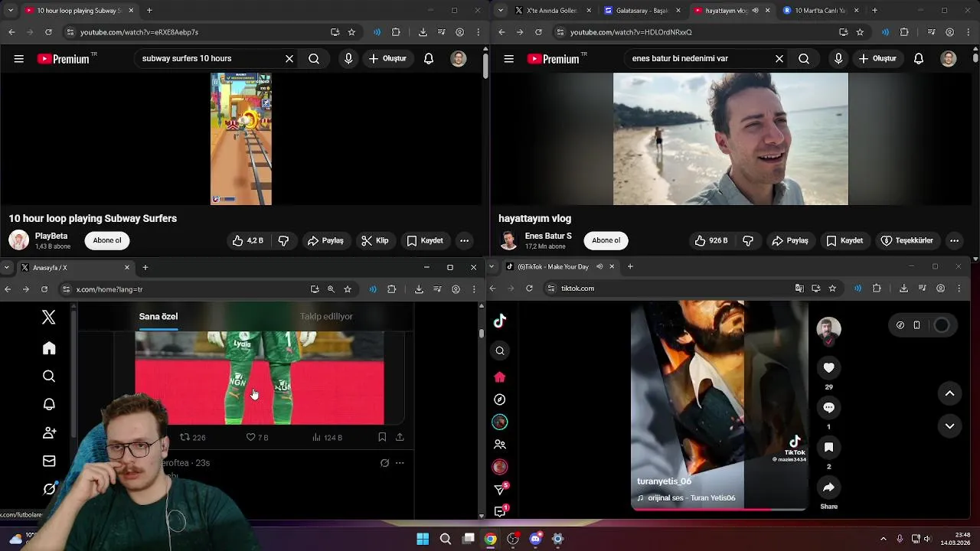Switch to the "X'te Anında Goller" browser tab
Viewport: 980px width, 551px height.
point(551,11)
